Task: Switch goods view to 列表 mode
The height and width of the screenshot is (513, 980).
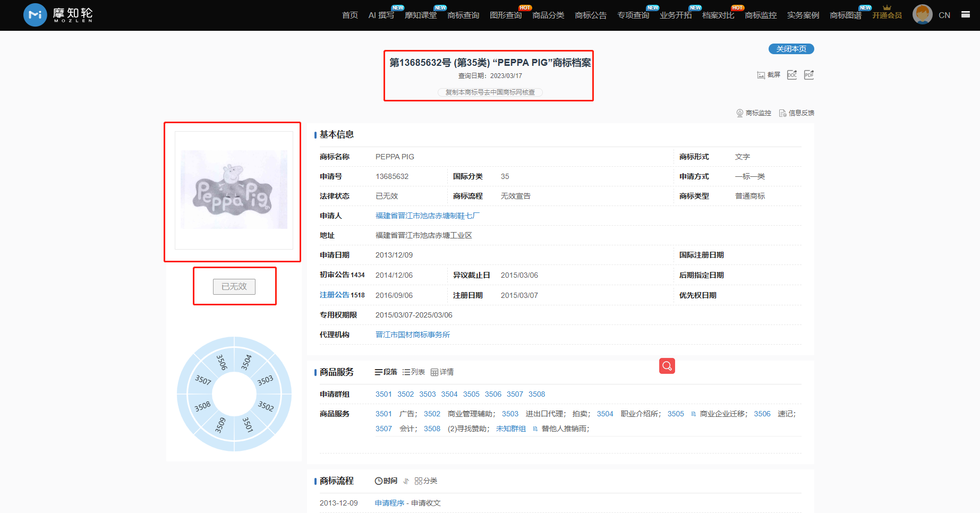Action: (414, 372)
